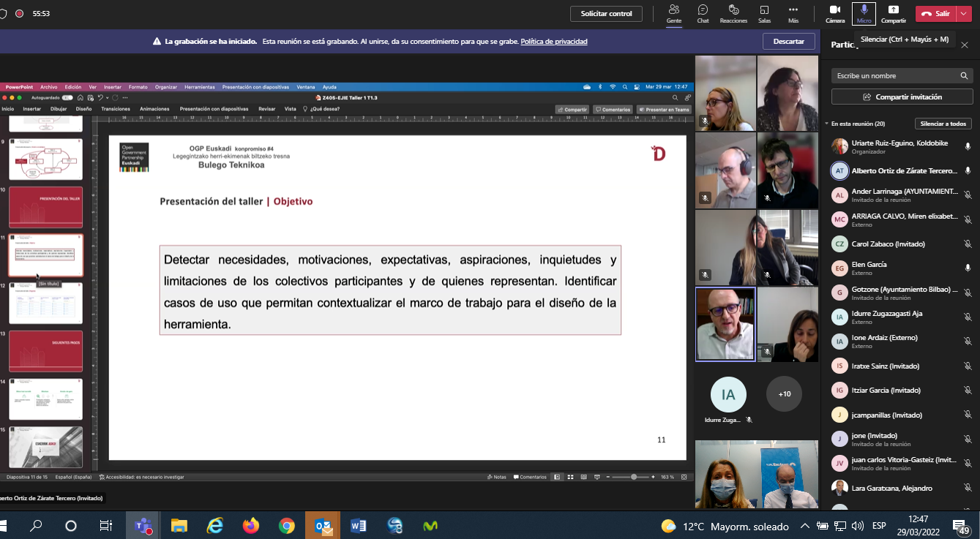Click the Compartir invitación button

click(x=902, y=97)
